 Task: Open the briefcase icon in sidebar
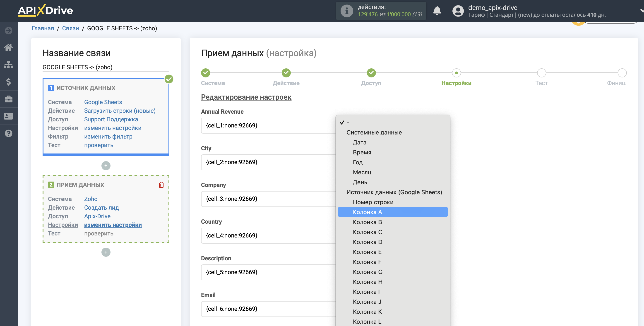click(x=9, y=99)
